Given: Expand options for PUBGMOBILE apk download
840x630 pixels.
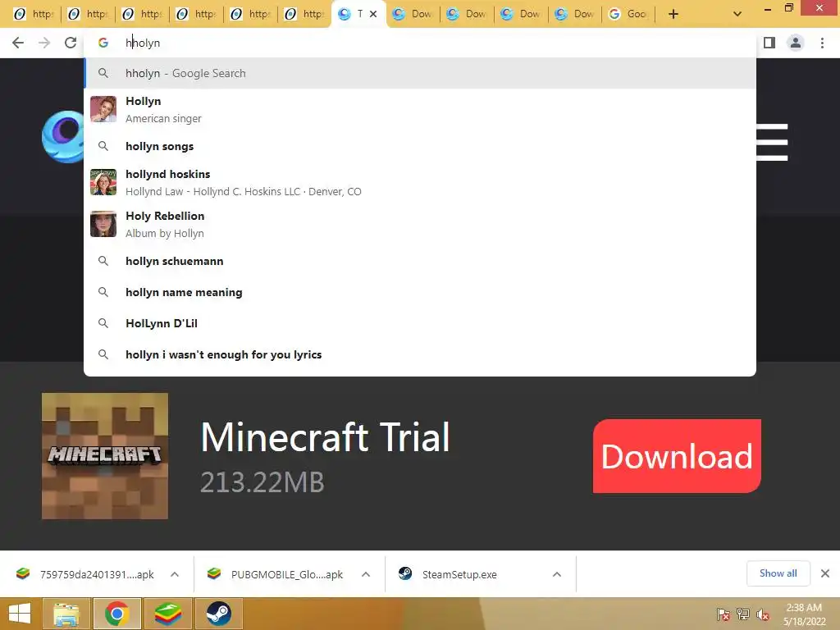Looking at the screenshot, I should coord(366,574).
